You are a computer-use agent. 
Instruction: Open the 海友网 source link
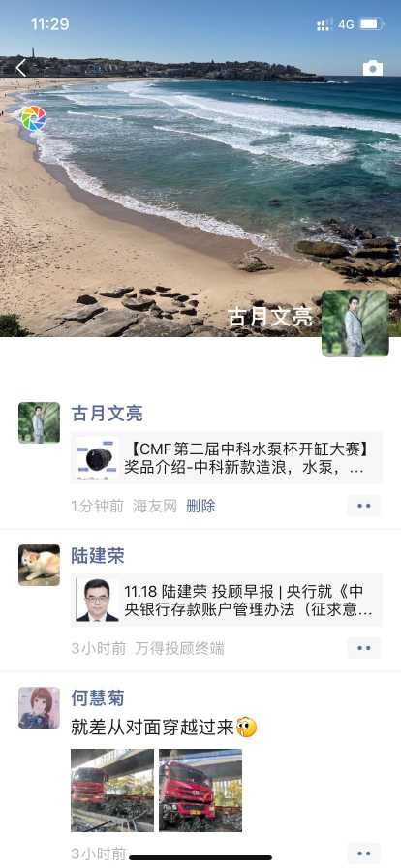pyautogui.click(x=155, y=506)
